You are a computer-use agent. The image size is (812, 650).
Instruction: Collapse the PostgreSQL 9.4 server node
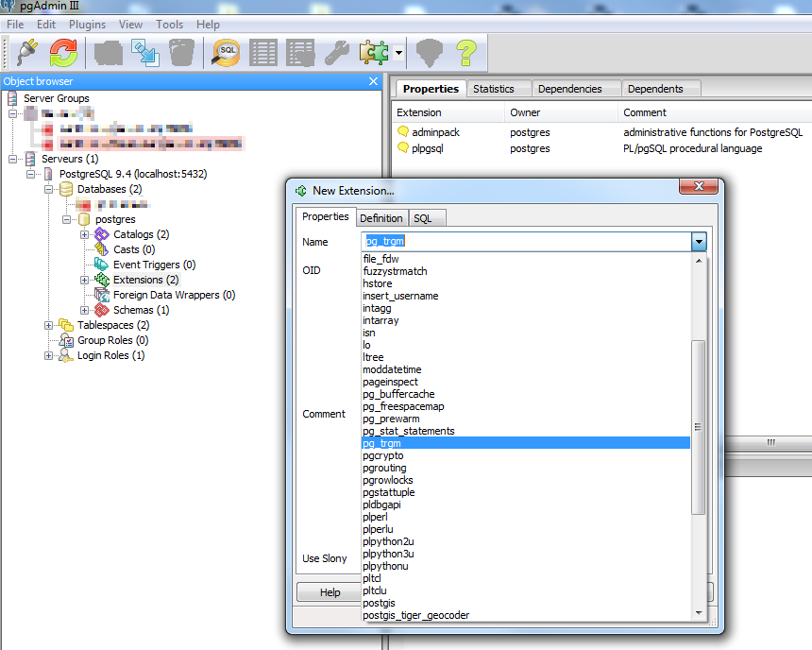[31, 174]
